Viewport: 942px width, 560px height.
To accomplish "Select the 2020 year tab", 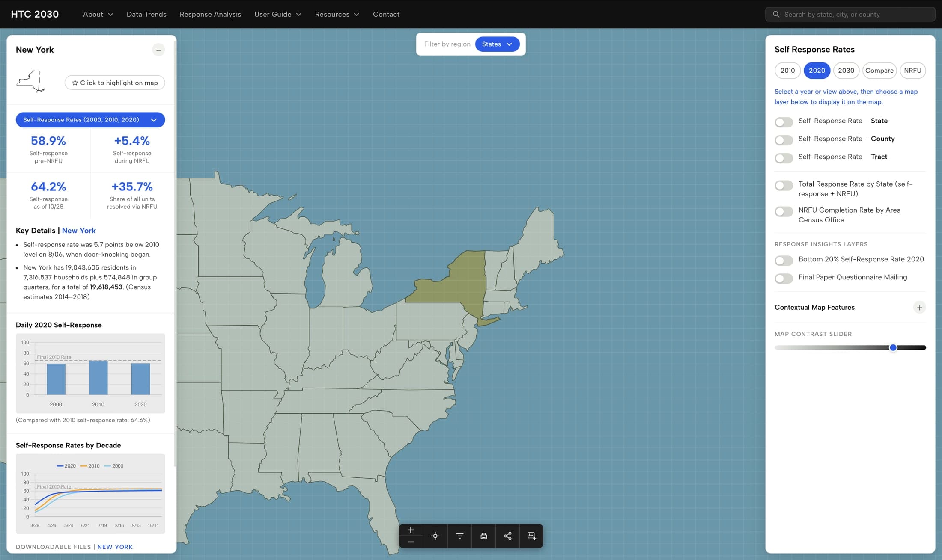I will [x=817, y=71].
